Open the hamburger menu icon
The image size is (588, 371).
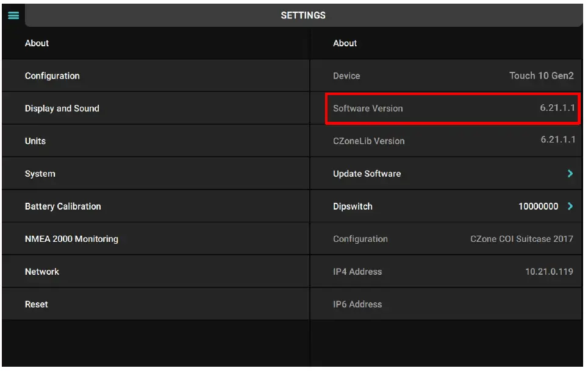(x=13, y=15)
